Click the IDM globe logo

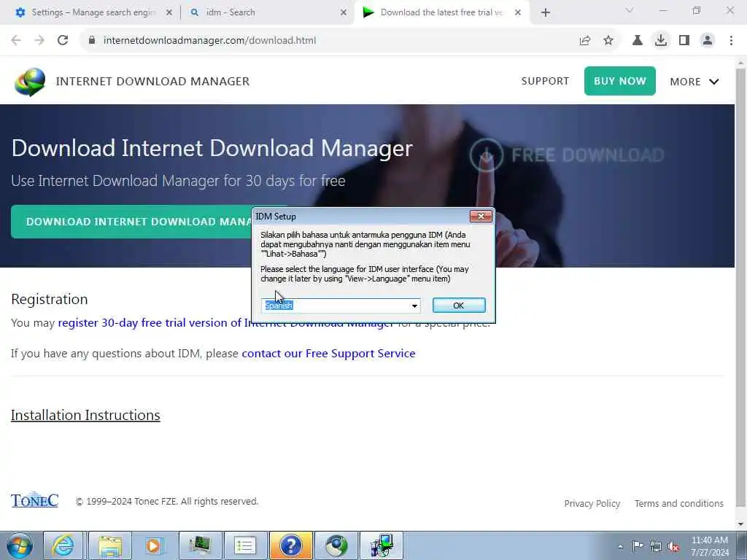[30, 82]
